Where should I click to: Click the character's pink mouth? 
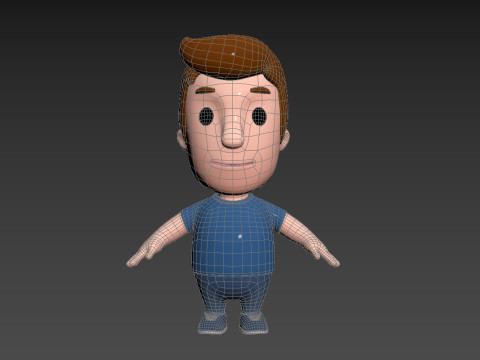(x=233, y=164)
